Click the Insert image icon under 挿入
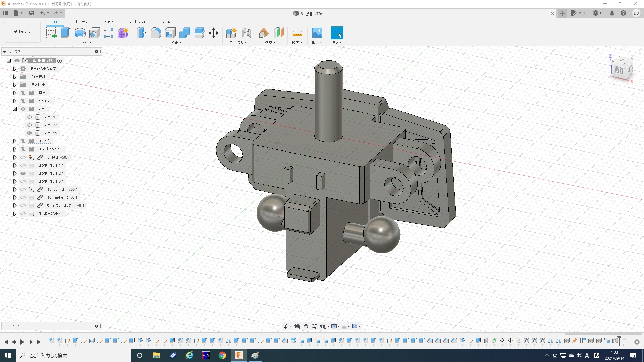Viewport: 644px width, 362px height. (317, 33)
